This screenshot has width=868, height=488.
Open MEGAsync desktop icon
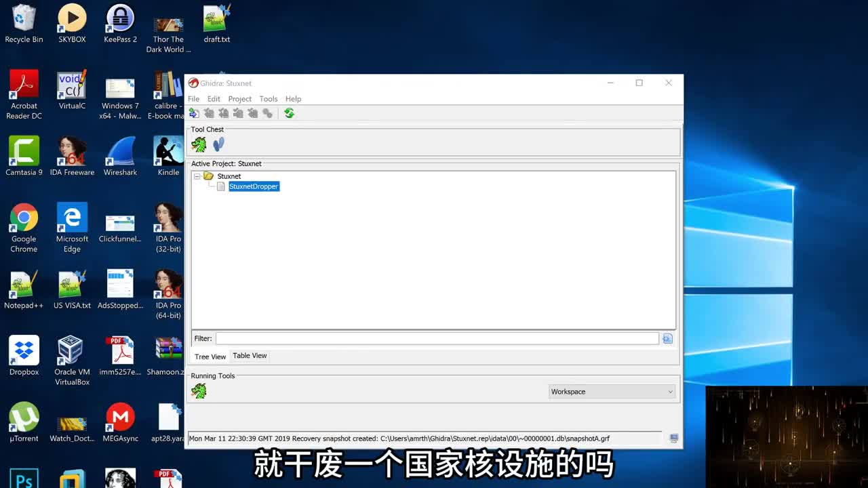(x=120, y=422)
